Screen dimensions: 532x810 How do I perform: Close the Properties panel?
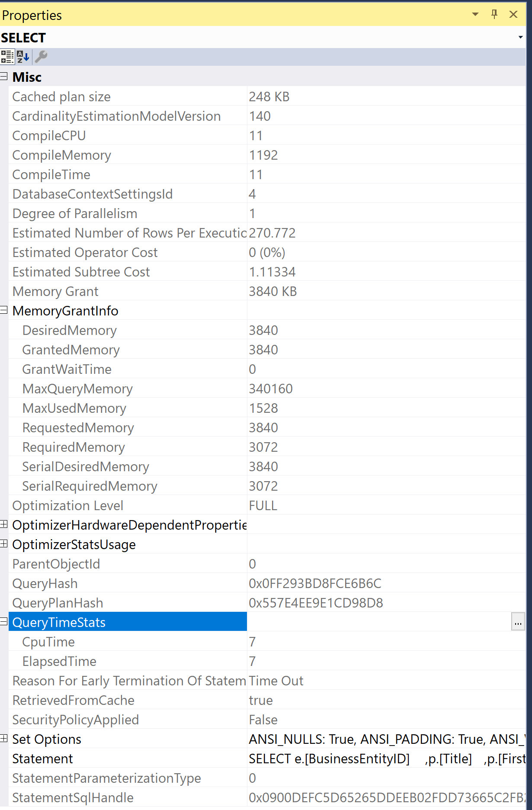click(513, 14)
